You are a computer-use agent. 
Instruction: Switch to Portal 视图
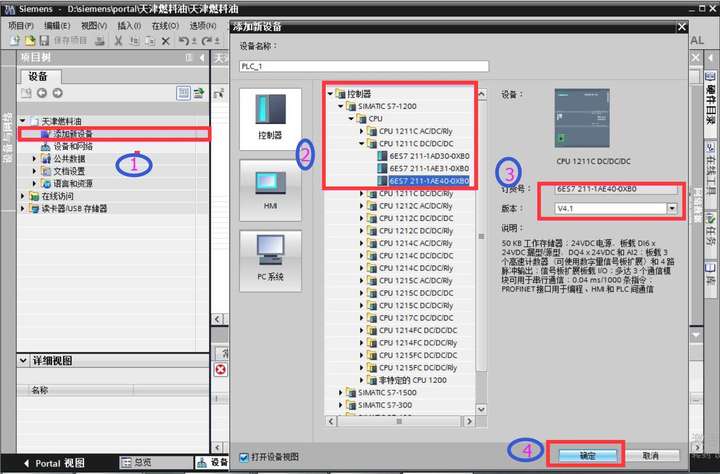point(54,463)
